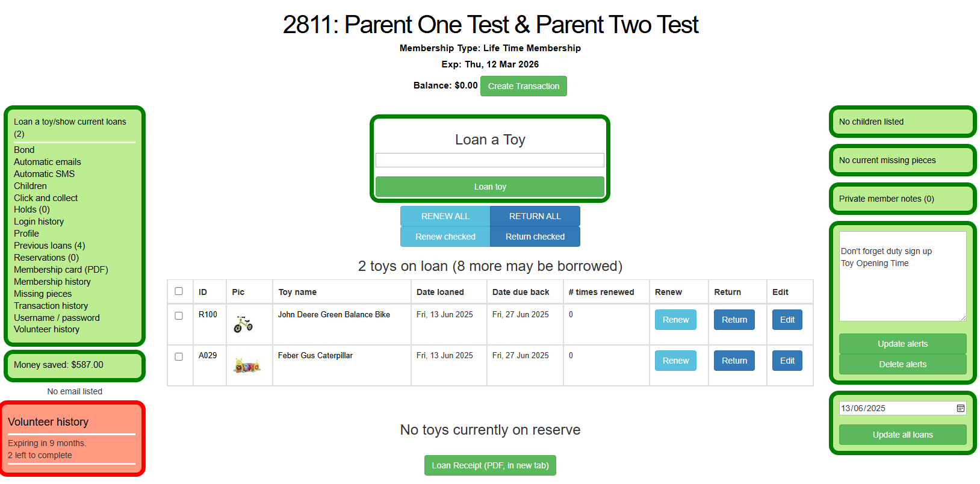Check the box for toy R100
980x484 pixels.
tap(179, 315)
